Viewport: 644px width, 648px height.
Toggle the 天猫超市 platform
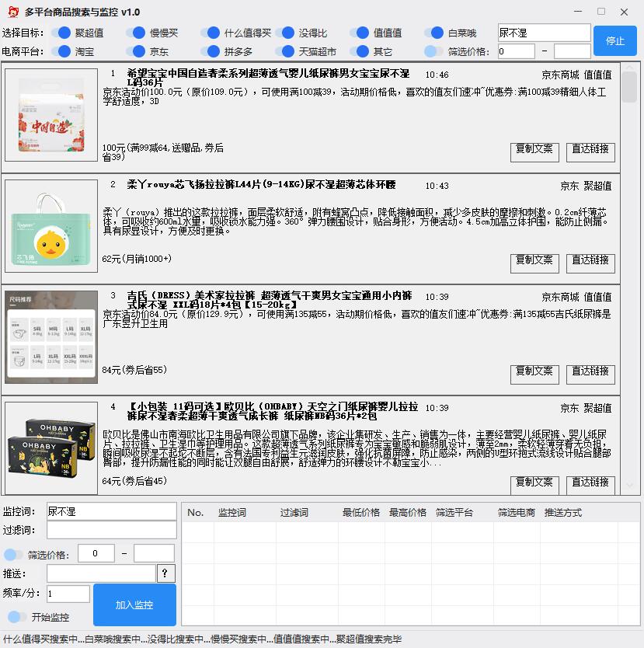(289, 52)
